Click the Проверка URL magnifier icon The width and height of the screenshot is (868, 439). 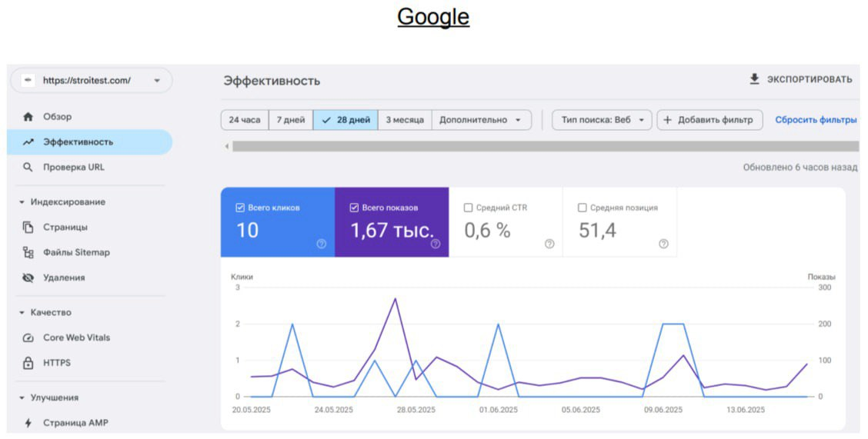tap(28, 167)
